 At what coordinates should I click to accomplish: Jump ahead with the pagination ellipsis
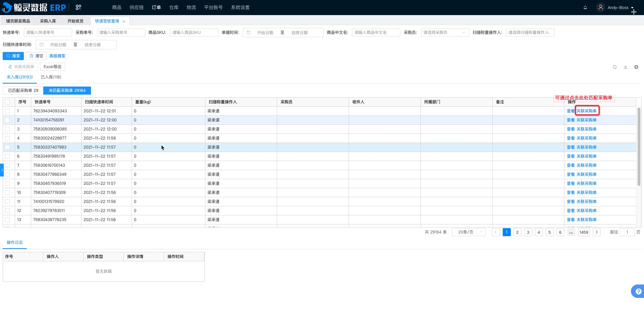click(x=571, y=232)
